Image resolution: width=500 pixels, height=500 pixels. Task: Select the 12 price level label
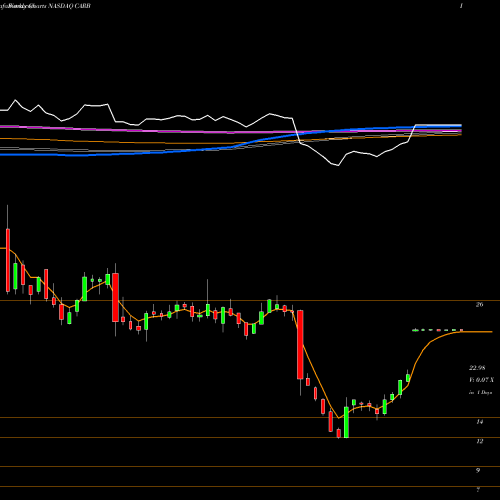pyautogui.click(x=479, y=441)
